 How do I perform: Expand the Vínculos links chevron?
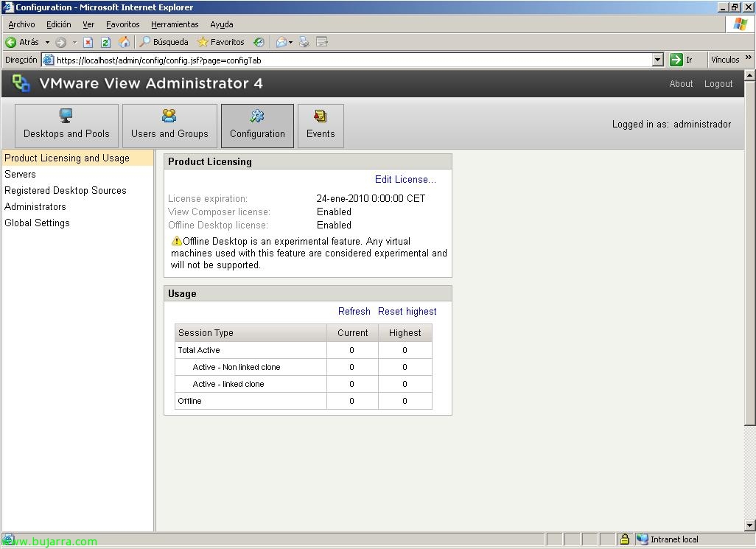coord(749,57)
